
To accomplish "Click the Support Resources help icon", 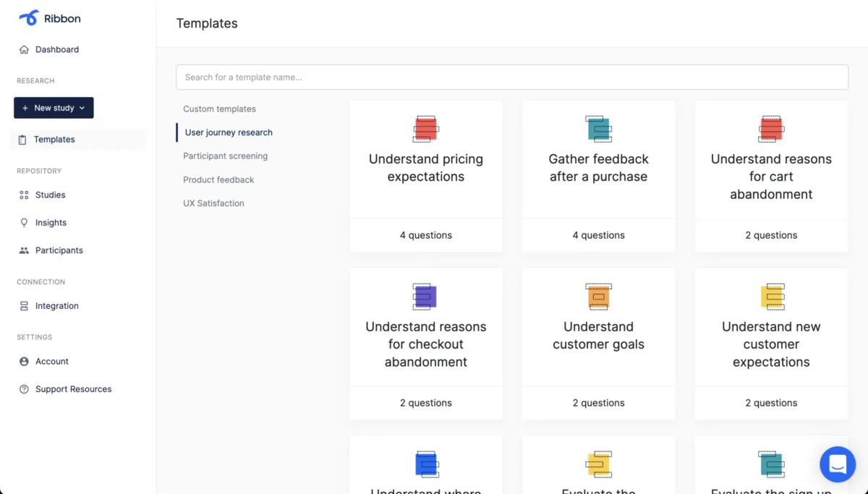I will [24, 389].
